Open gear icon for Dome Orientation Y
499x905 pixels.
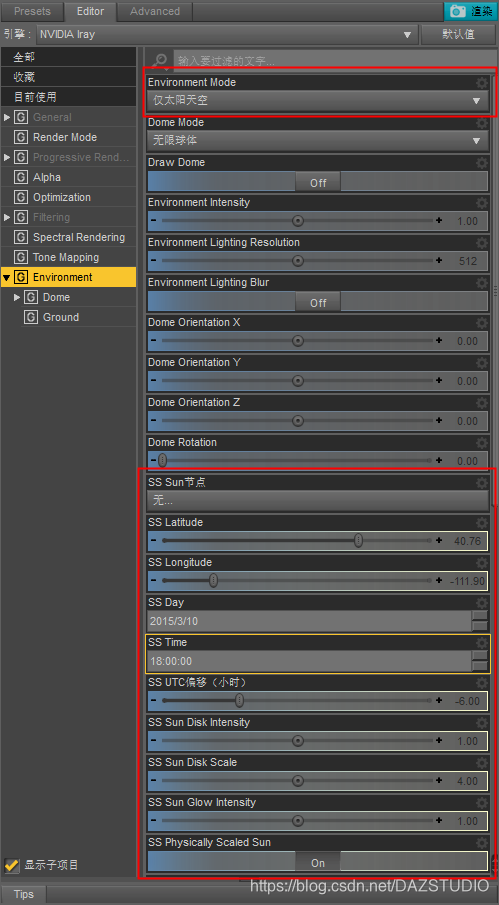tap(482, 363)
